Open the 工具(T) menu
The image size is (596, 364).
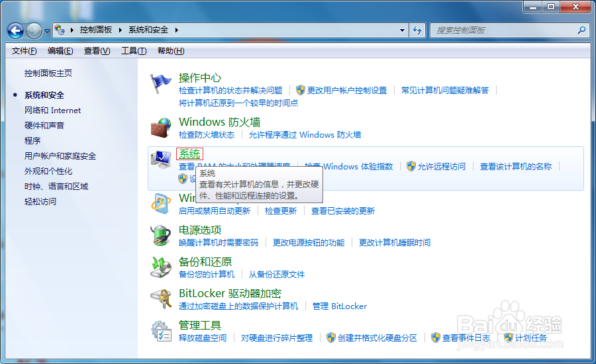click(x=134, y=51)
